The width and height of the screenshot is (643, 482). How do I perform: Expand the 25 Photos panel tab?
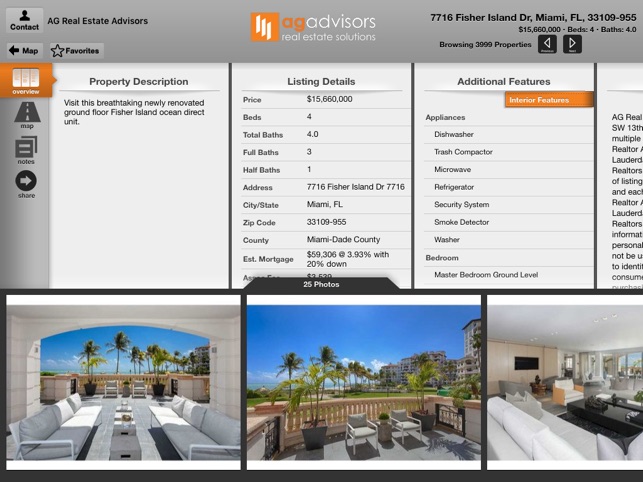pos(321,284)
